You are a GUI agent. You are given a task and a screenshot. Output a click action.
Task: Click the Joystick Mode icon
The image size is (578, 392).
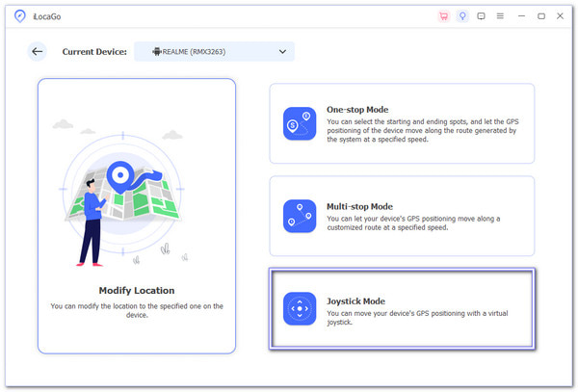point(300,309)
